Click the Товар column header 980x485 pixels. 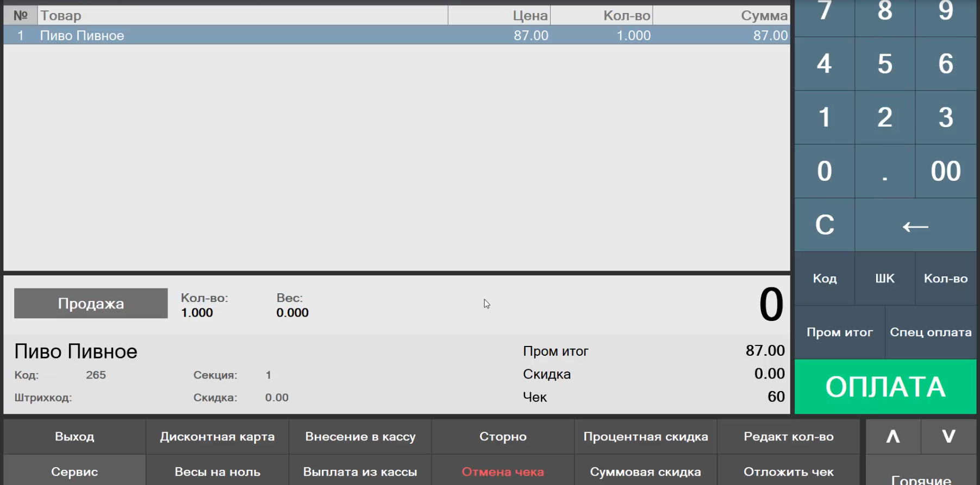[x=242, y=16]
